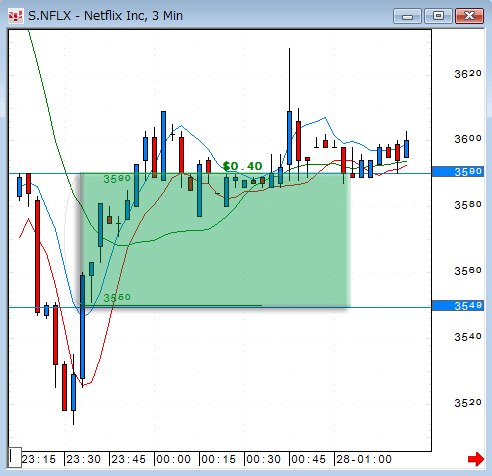Click the $0.40 label on the green box

point(243,166)
